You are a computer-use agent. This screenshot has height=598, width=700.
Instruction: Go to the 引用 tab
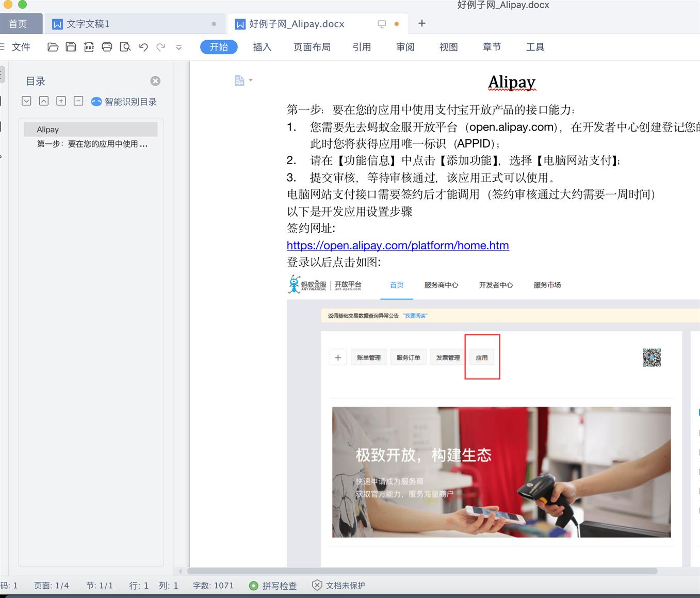tap(362, 47)
